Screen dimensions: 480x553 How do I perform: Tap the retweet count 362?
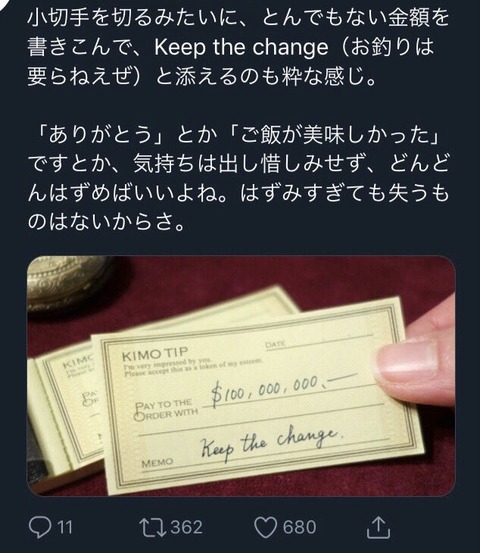(x=187, y=527)
